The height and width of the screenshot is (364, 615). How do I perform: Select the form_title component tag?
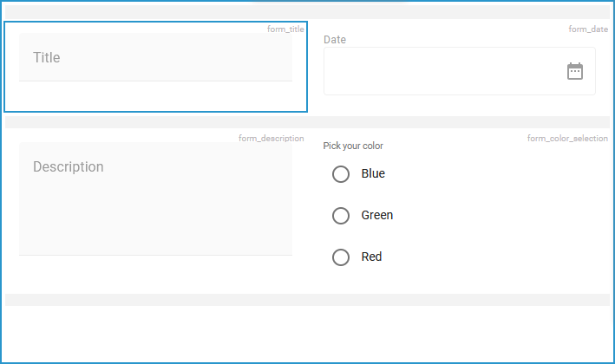coord(285,29)
